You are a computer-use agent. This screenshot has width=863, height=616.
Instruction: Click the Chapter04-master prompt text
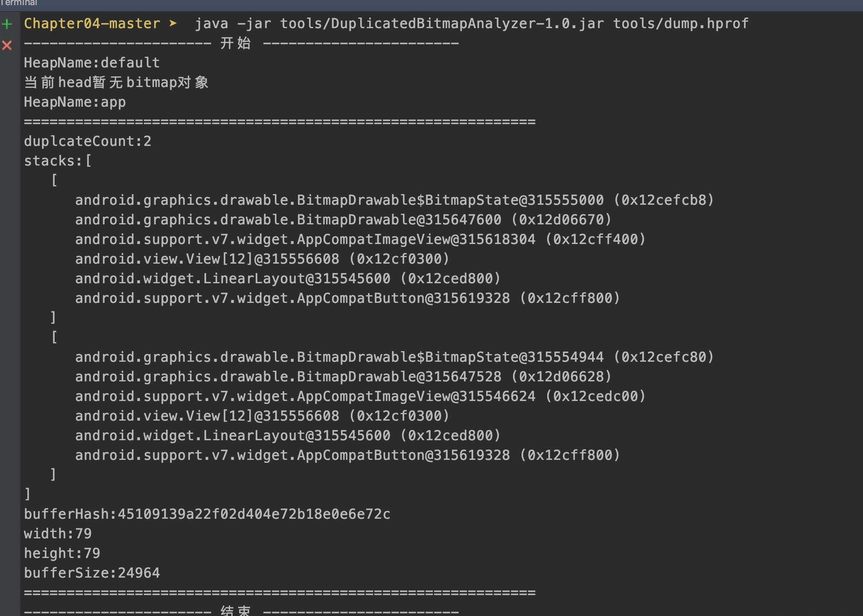coord(92,24)
